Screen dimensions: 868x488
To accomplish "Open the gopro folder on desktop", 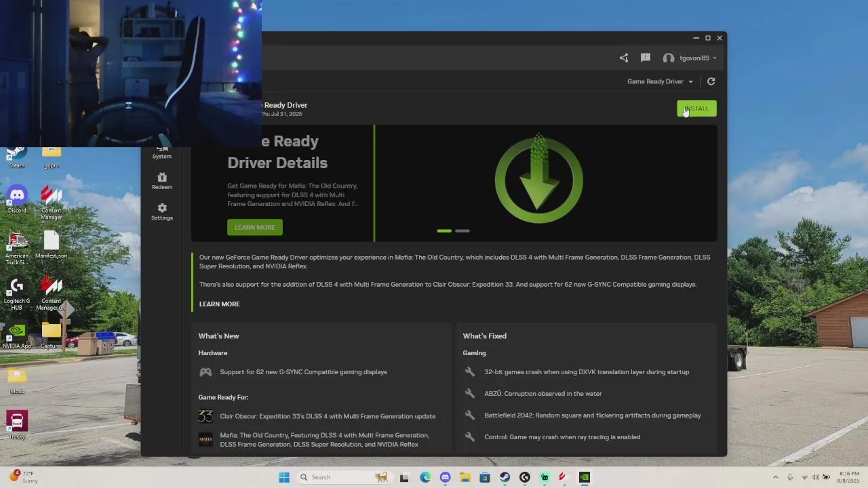I will [52, 159].
